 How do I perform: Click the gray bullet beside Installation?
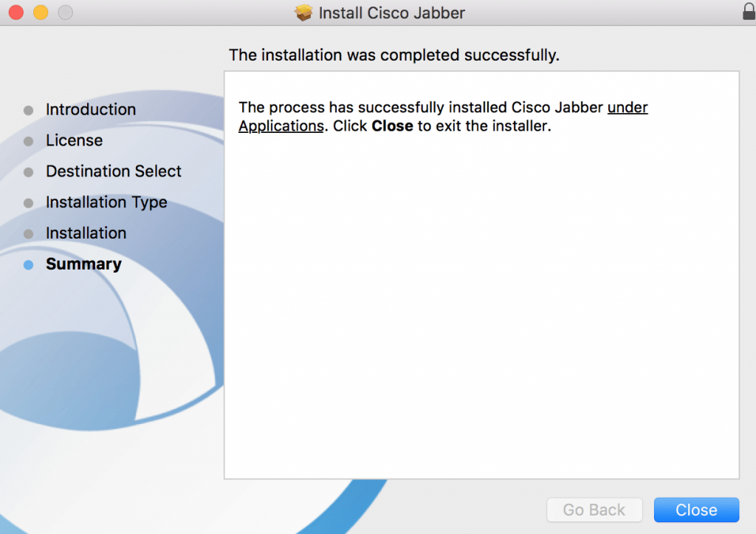coord(29,234)
